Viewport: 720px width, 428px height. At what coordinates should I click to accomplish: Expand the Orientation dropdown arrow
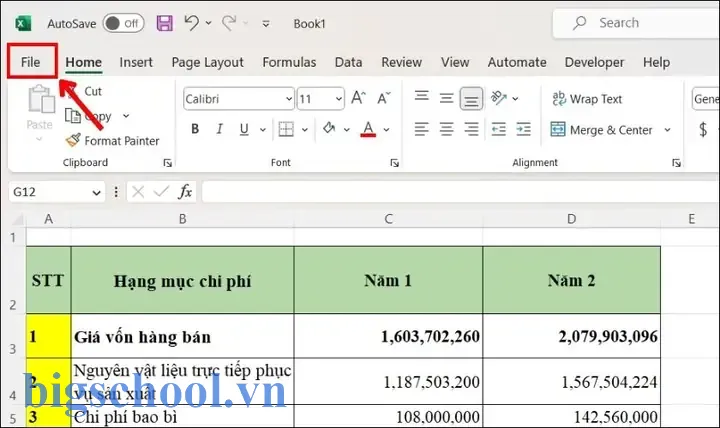tap(515, 98)
